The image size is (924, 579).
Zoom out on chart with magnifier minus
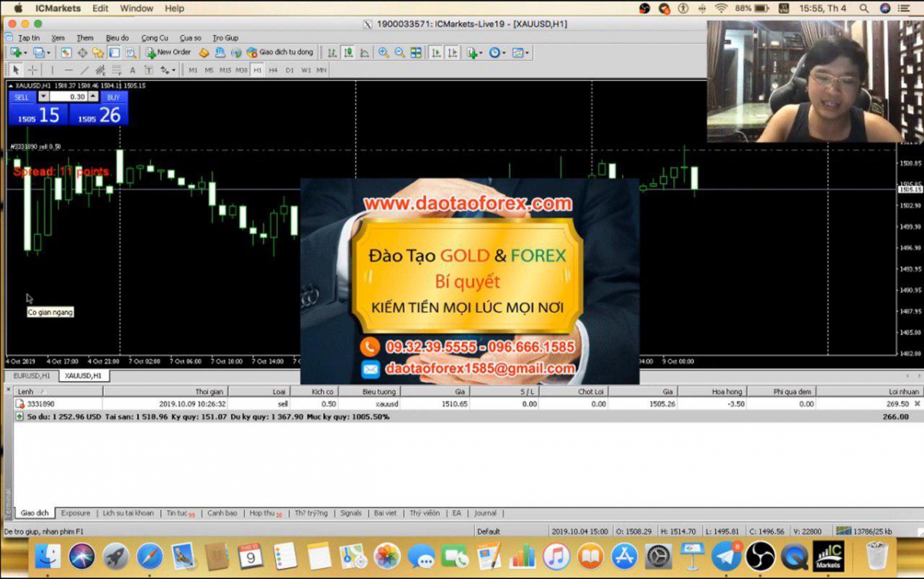click(400, 52)
